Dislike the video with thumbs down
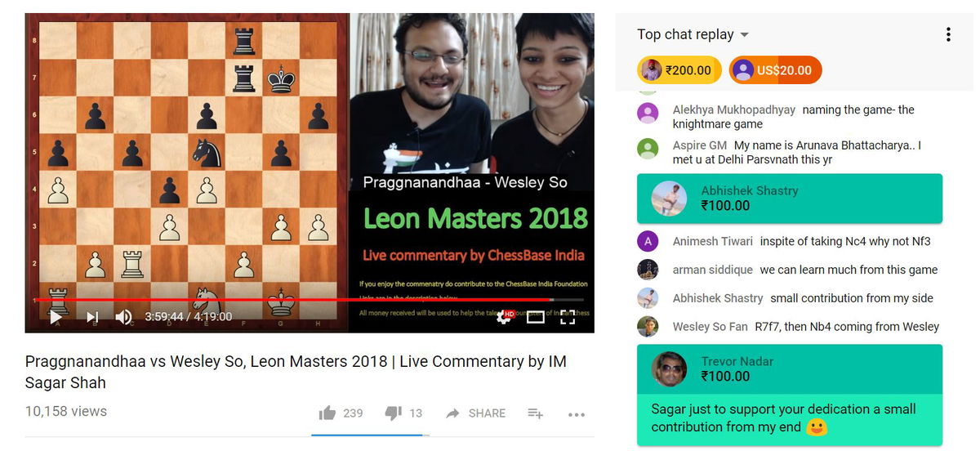This screenshot has height=451, width=980. coord(393,413)
